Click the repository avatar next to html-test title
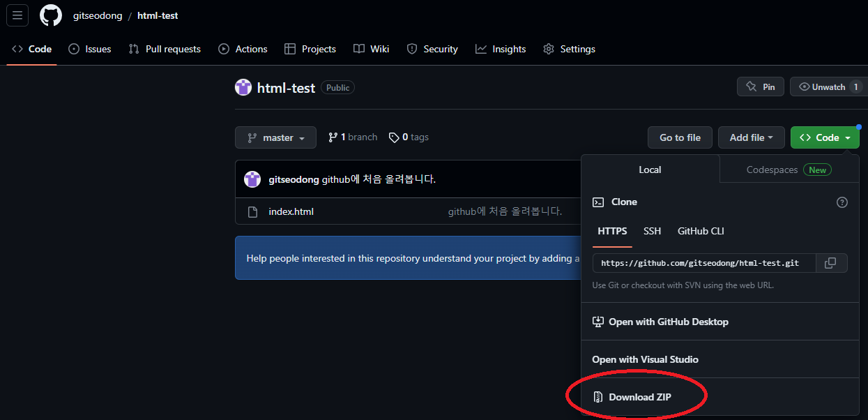The image size is (868, 420). click(x=243, y=87)
